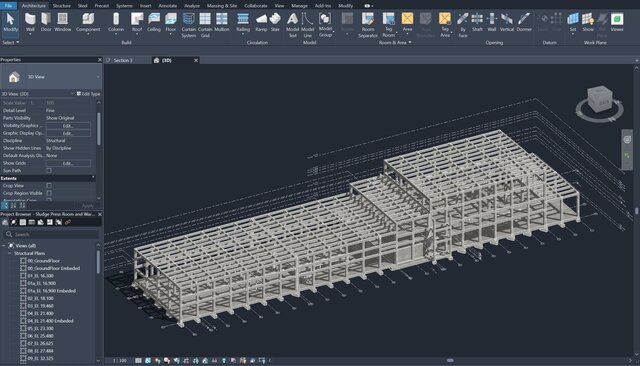Pick the Area tool

coord(407,22)
